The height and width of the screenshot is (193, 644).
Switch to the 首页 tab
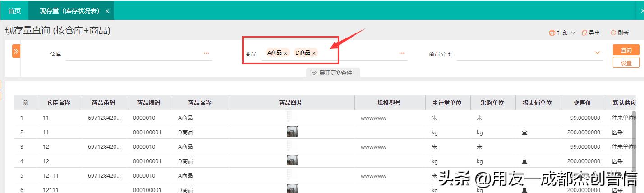pyautogui.click(x=14, y=11)
